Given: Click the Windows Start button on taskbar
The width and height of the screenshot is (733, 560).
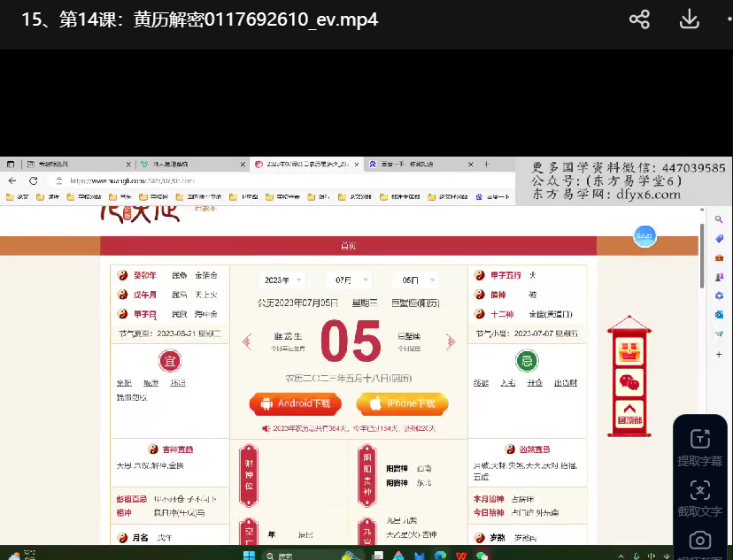Looking at the screenshot, I should pos(247,555).
